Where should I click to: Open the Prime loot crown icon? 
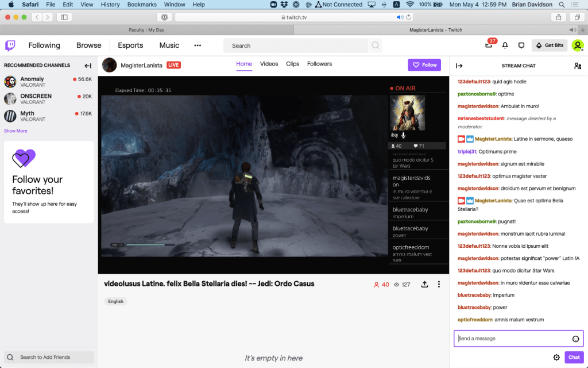click(x=489, y=45)
